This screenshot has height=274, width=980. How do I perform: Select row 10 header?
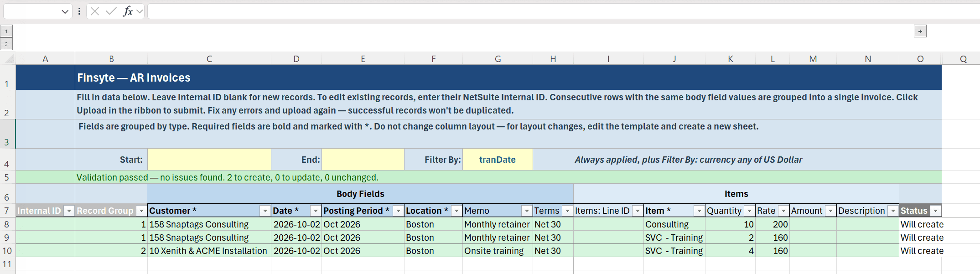click(7, 251)
